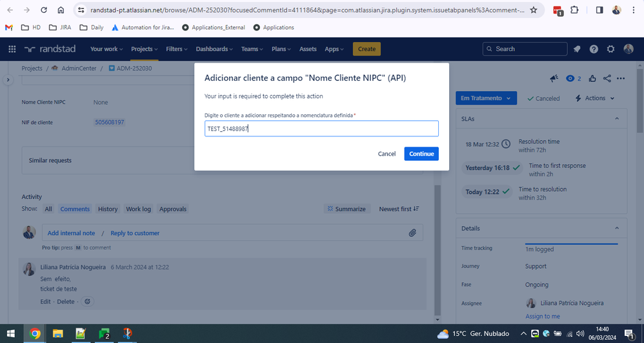
Task: Open the Jira app switcher grid icon
Action: (12, 49)
